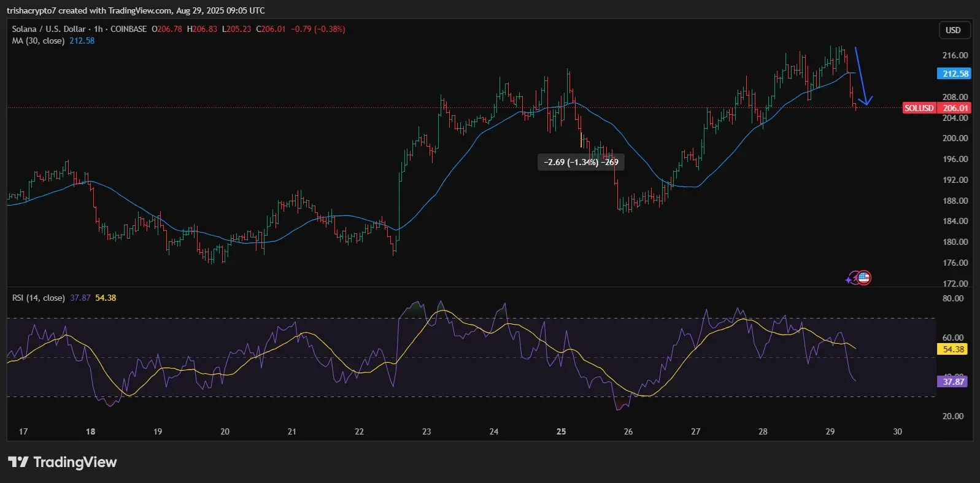Click the US flag economic event icon
Viewport: 980px width, 483px height.
click(x=864, y=278)
